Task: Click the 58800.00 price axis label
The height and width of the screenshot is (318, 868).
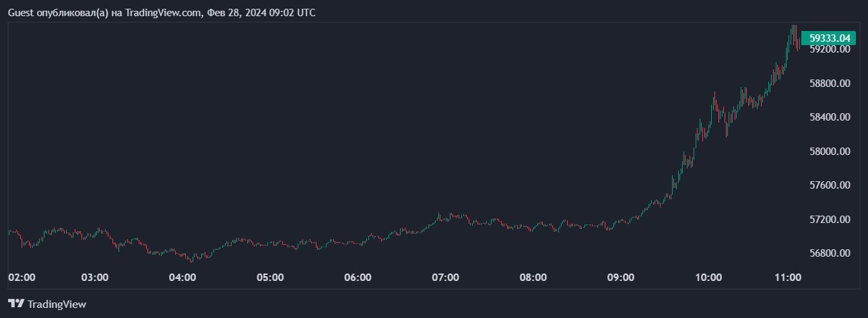Action: (830, 84)
